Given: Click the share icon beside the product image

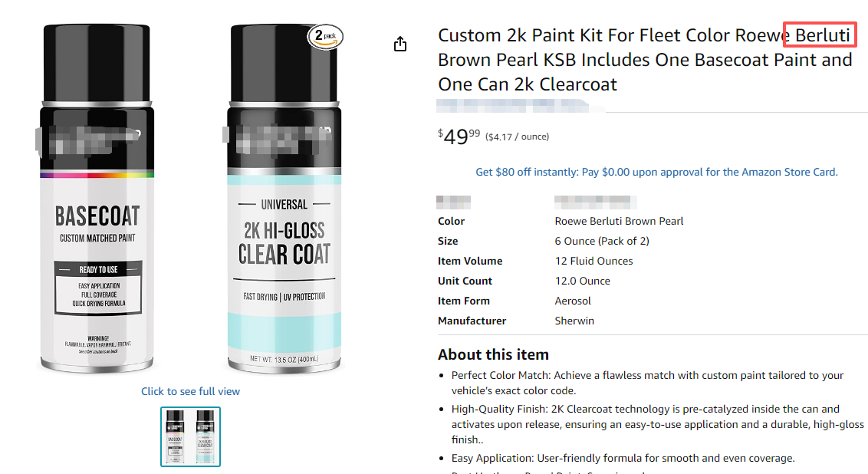Looking at the screenshot, I should 399,44.
